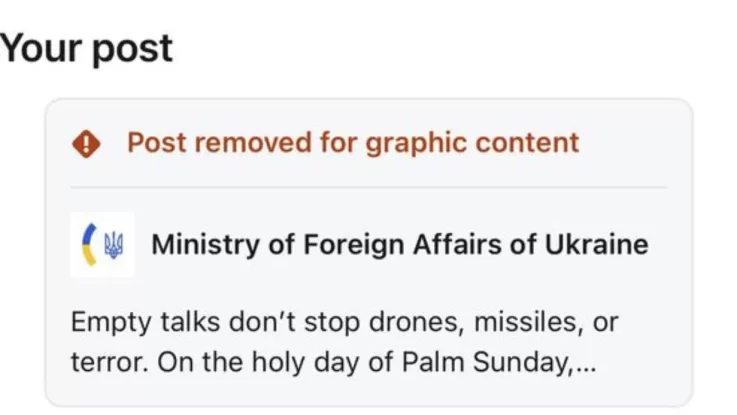Click the "Your post" heading
This screenshot has height=415, width=737.
(x=87, y=49)
